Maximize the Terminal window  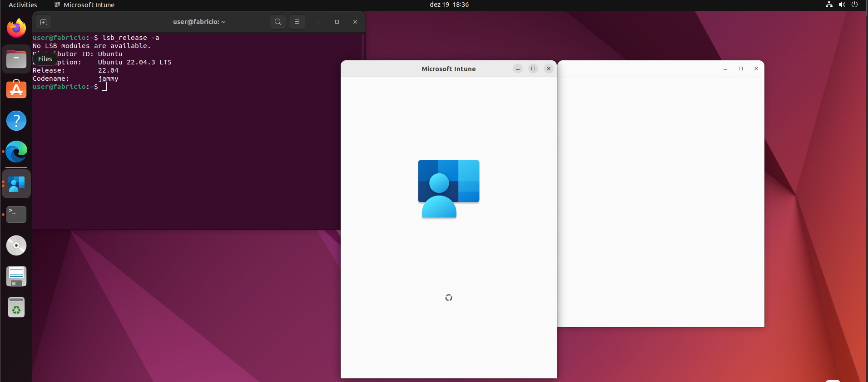coord(337,22)
